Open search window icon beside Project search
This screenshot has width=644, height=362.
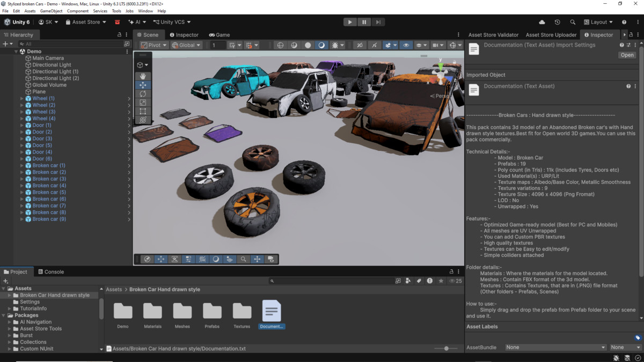click(398, 280)
